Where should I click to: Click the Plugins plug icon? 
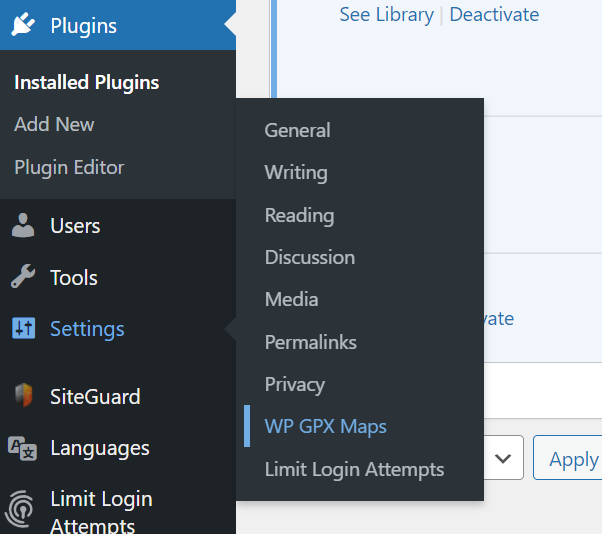coord(23,25)
